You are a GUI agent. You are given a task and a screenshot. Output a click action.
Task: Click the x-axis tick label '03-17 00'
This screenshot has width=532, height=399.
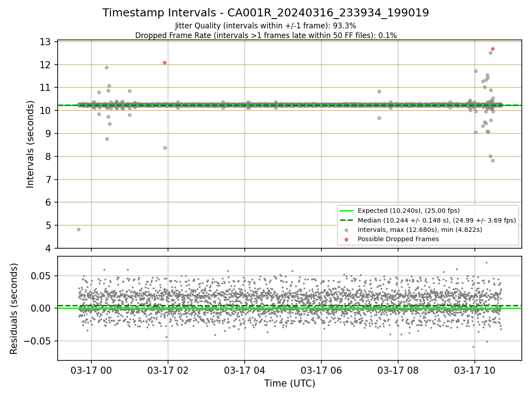(x=91, y=370)
